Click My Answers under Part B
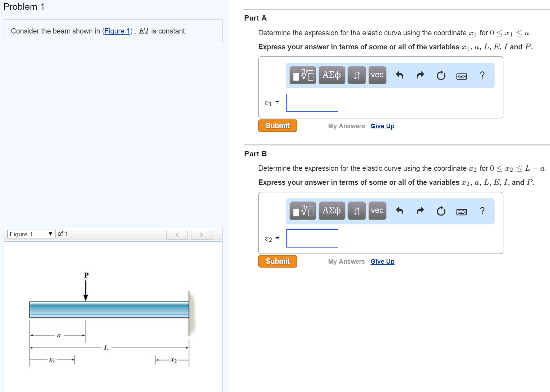Screen dimensions: 550x392 [x=346, y=261]
